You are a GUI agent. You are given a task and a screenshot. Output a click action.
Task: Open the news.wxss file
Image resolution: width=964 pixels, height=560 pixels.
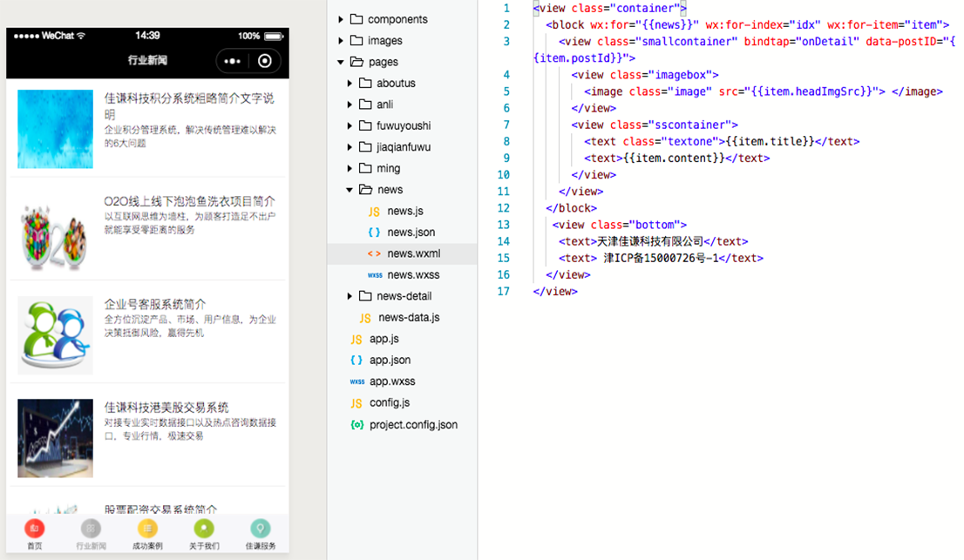413,274
